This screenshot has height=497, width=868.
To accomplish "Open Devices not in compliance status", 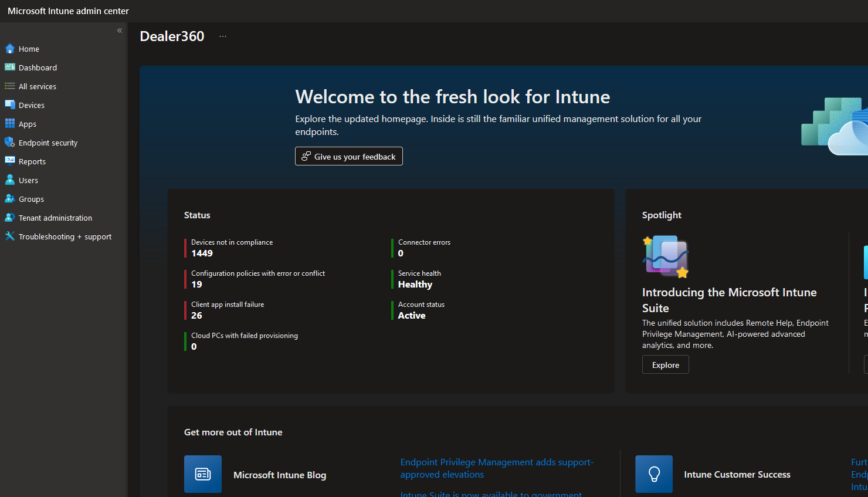I will 232,242.
